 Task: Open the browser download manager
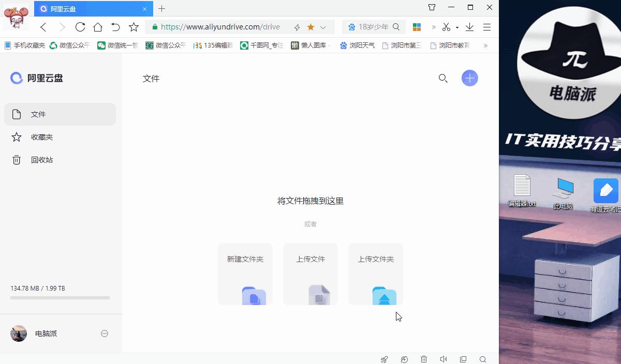[x=469, y=27]
